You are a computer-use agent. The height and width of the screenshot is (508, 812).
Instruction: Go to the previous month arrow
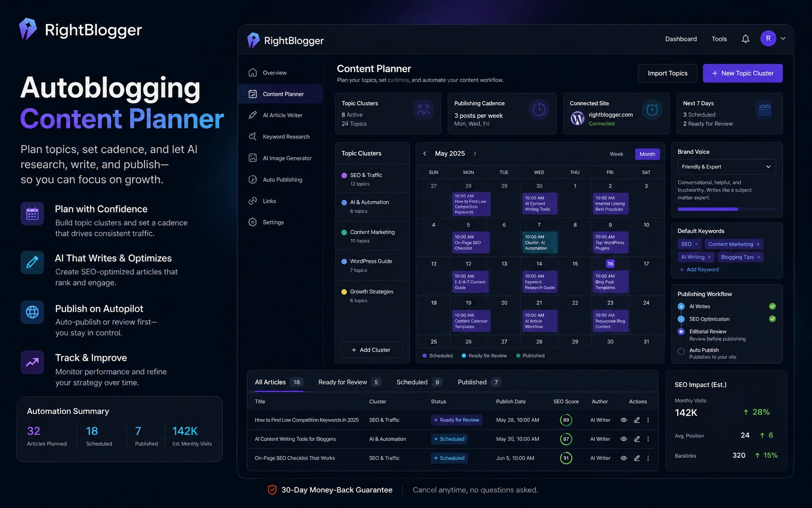pyautogui.click(x=424, y=154)
